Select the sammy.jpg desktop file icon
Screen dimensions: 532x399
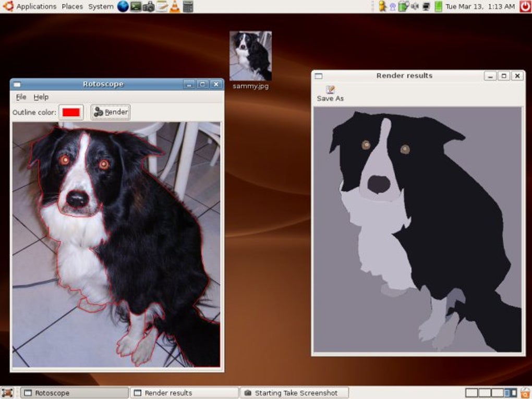[250, 61]
